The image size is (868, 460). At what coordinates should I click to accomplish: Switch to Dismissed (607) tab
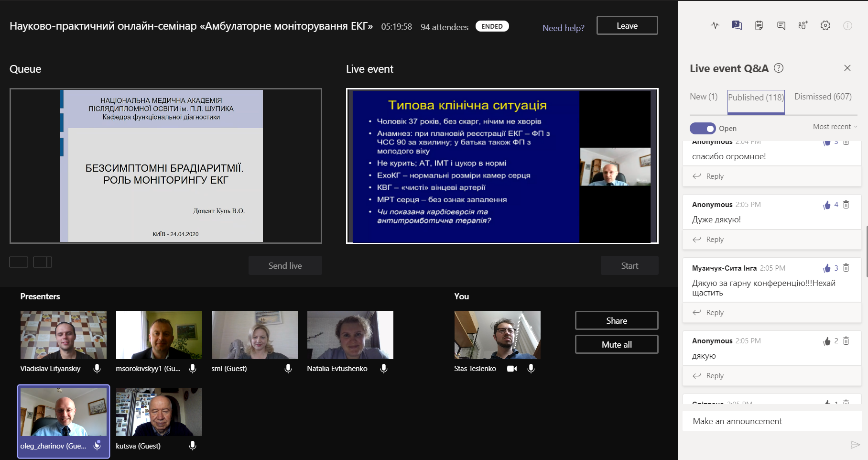click(x=823, y=97)
